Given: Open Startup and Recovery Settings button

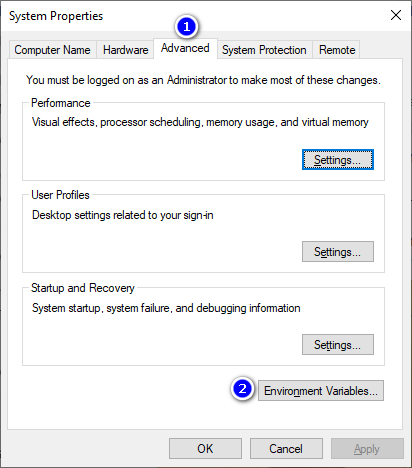Looking at the screenshot, I should pos(338,345).
